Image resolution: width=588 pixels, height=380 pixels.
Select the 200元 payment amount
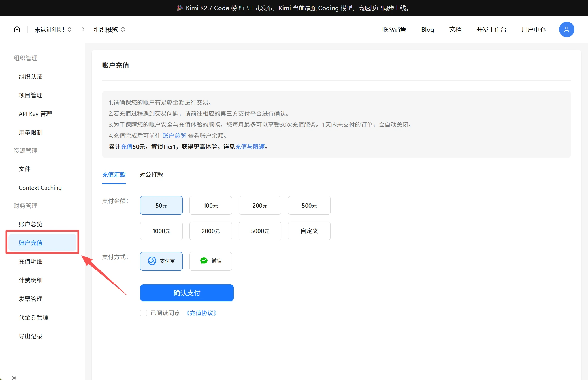pyautogui.click(x=260, y=205)
